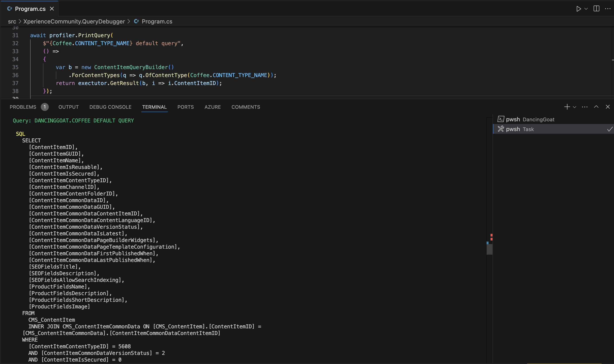
Task: Click the src breadcrumb segment
Action: 12,21
